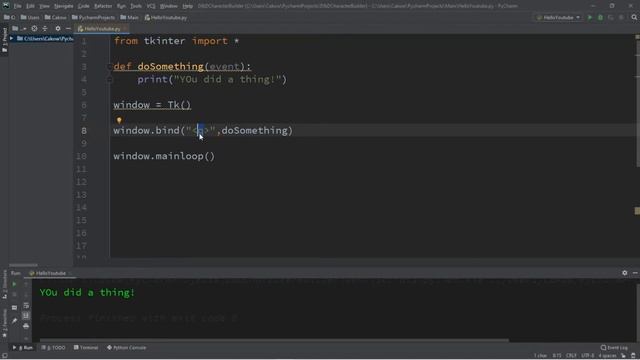Open the Terminal tool window tab
The height and width of the screenshot is (360, 640).
86,348
